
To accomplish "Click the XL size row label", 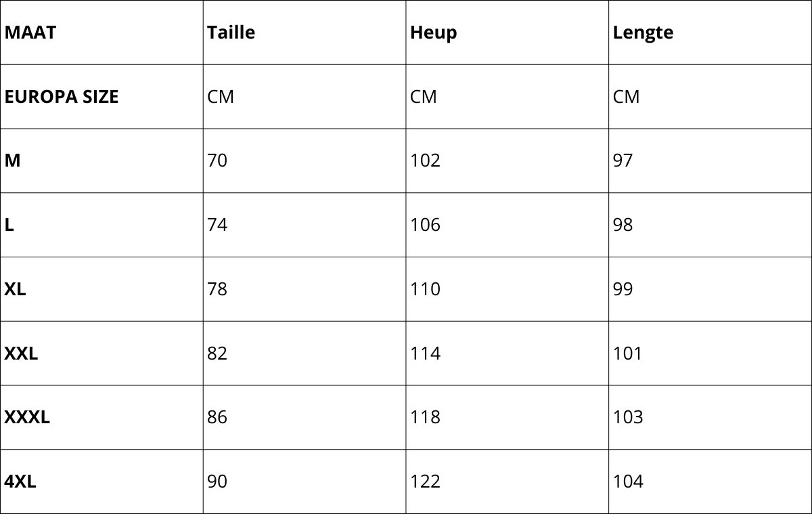I will [x=16, y=289].
